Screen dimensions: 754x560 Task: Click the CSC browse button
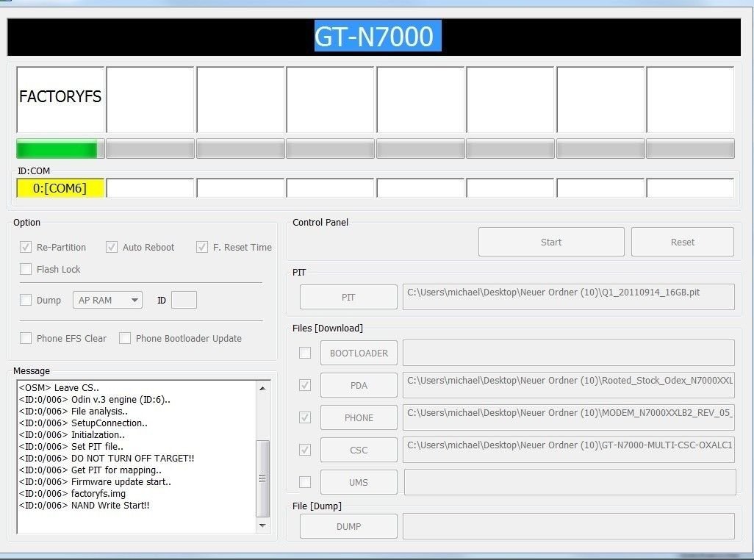click(359, 450)
